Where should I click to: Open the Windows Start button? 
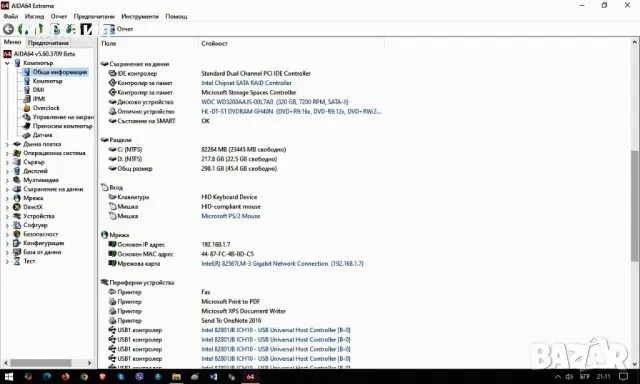click(9, 377)
